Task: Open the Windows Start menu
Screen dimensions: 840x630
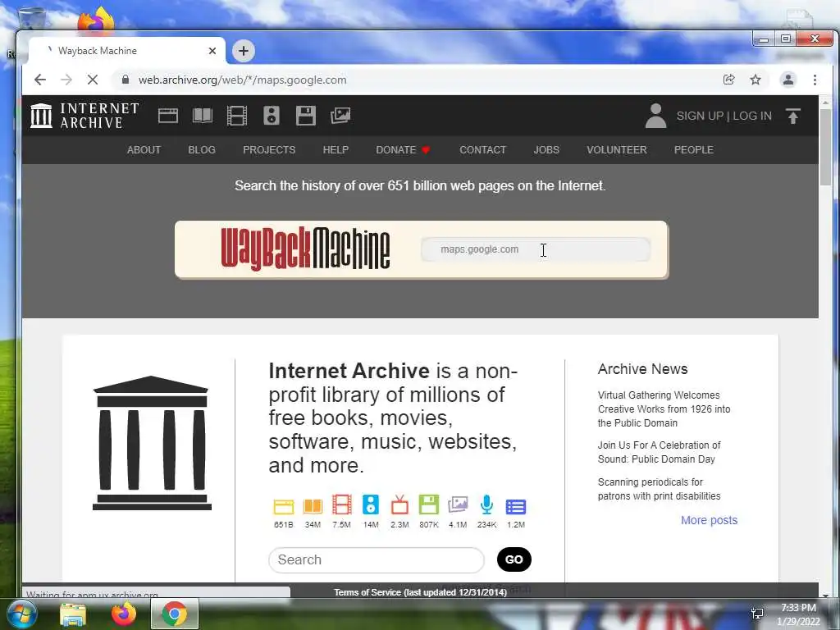Action: point(21,614)
